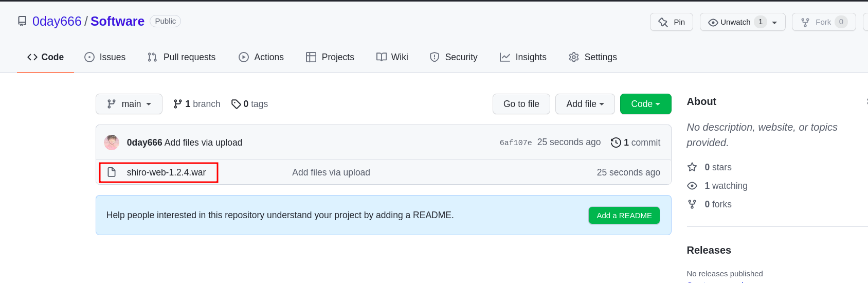The height and width of the screenshot is (283, 868).
Task: Click the 'No releases published' text
Action: pos(725,273)
